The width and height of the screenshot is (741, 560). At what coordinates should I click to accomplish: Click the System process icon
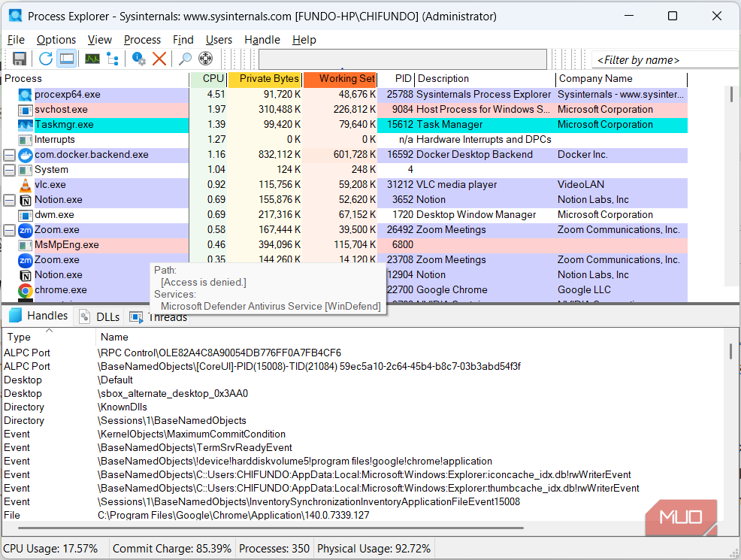pos(25,170)
